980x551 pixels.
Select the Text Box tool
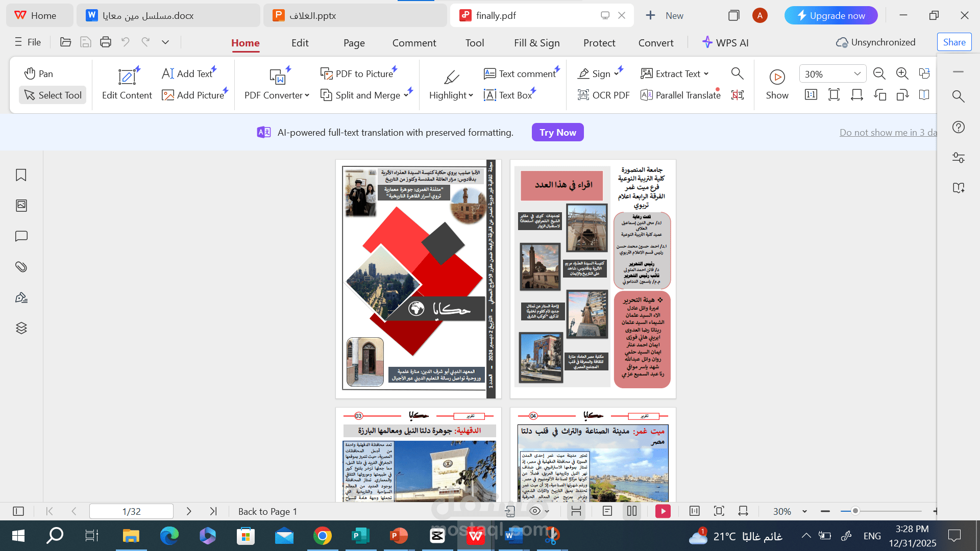pyautogui.click(x=508, y=95)
